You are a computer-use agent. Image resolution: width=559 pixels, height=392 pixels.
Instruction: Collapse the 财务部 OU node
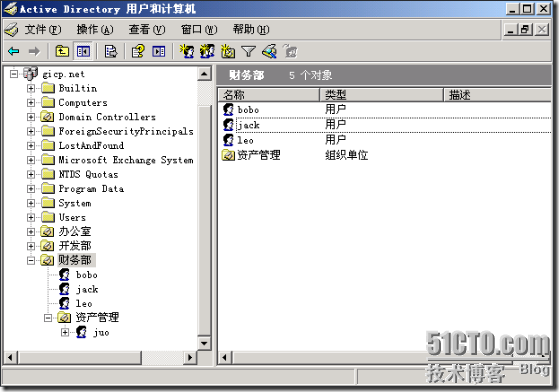tap(31, 261)
